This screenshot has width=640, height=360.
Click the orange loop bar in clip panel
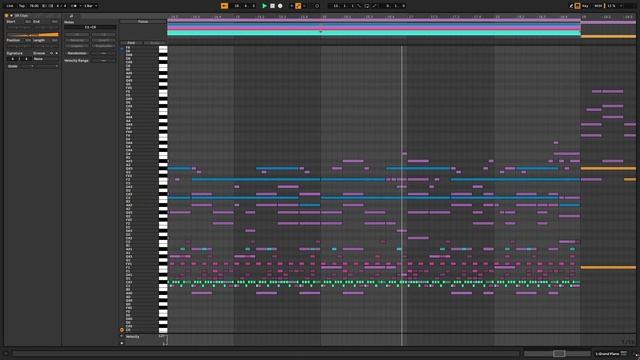(32, 35)
